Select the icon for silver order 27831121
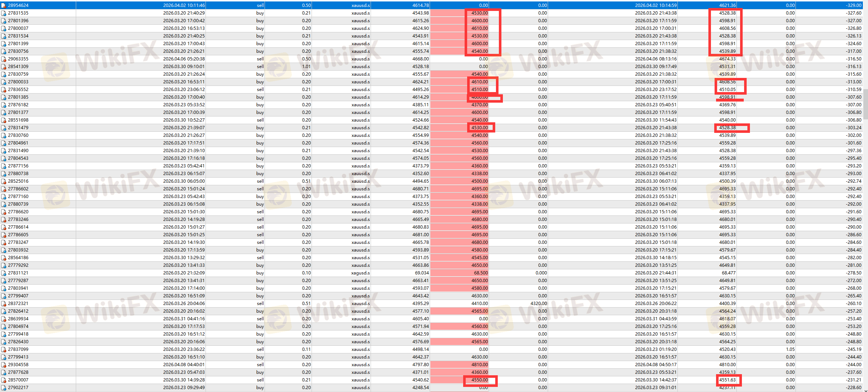This screenshot has height=392, width=868. [4, 273]
